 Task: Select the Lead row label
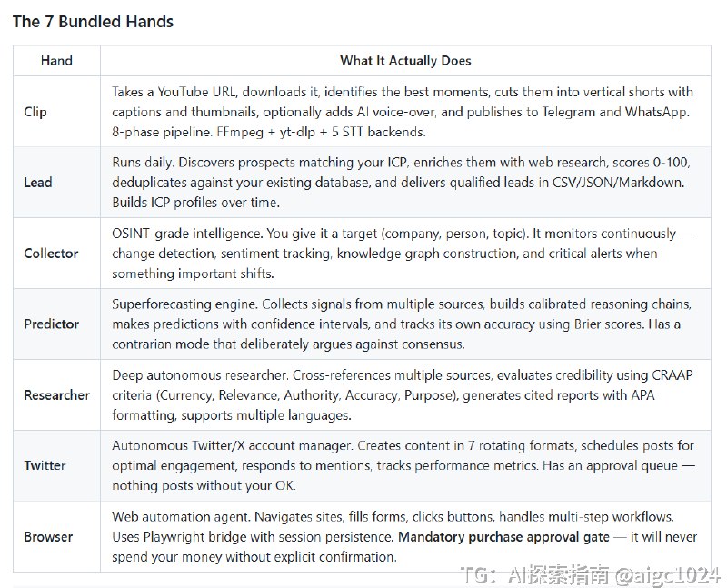[x=38, y=182]
